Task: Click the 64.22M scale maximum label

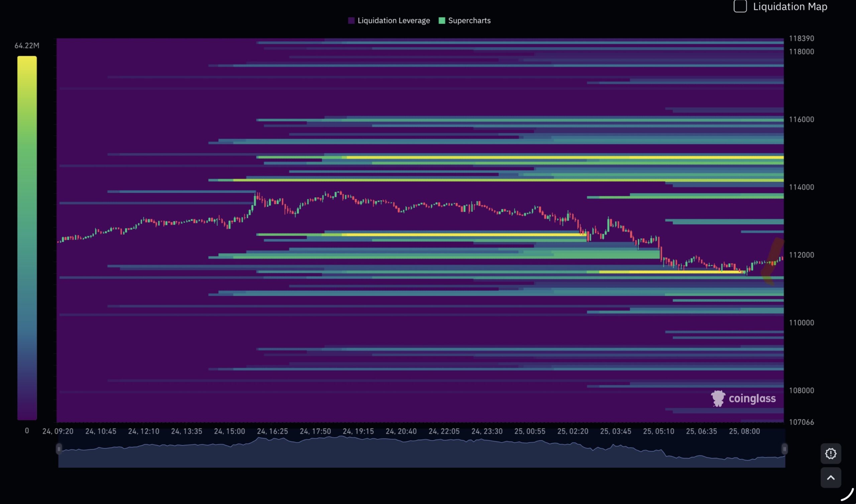Action: (27, 45)
